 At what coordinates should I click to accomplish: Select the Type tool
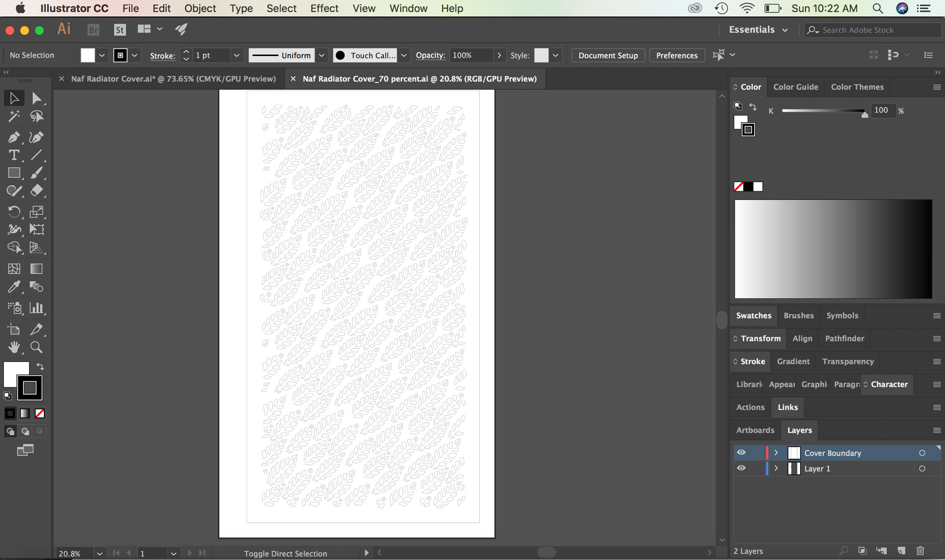click(14, 155)
